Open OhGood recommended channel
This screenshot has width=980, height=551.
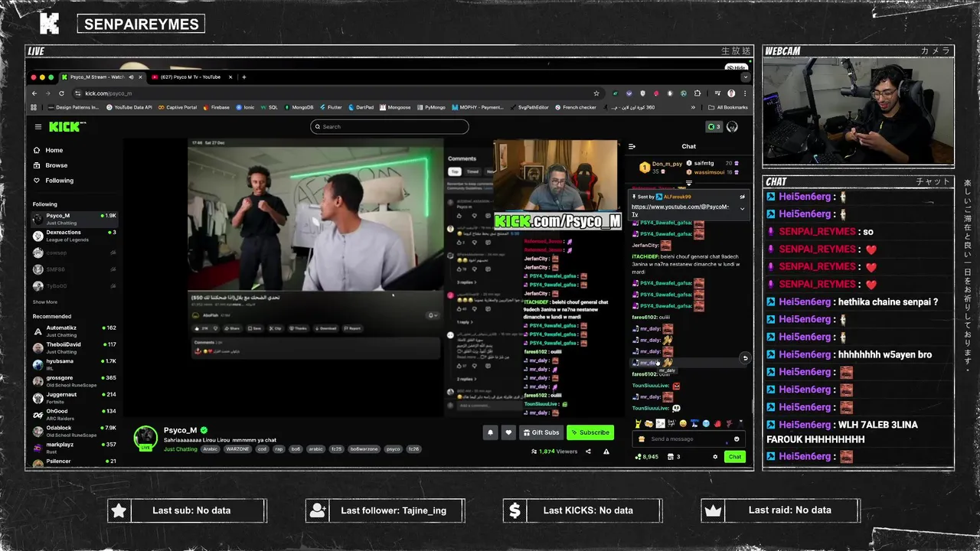74,415
